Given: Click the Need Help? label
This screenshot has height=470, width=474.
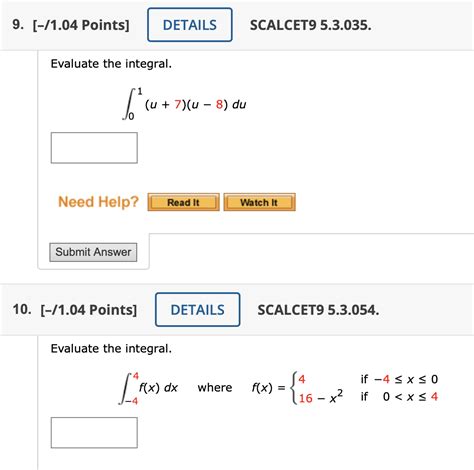Looking at the screenshot, I should point(98,202).
